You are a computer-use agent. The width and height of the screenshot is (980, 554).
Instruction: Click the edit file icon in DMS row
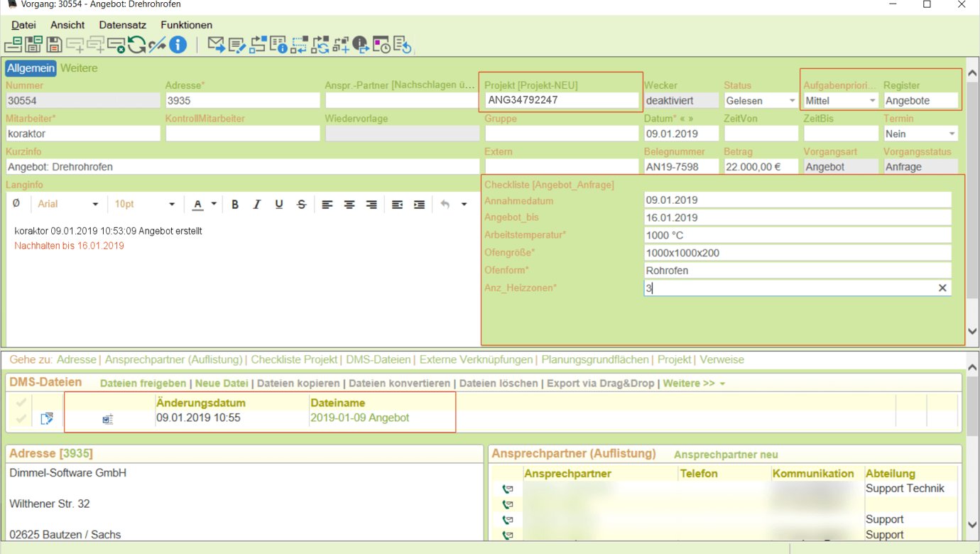click(47, 418)
